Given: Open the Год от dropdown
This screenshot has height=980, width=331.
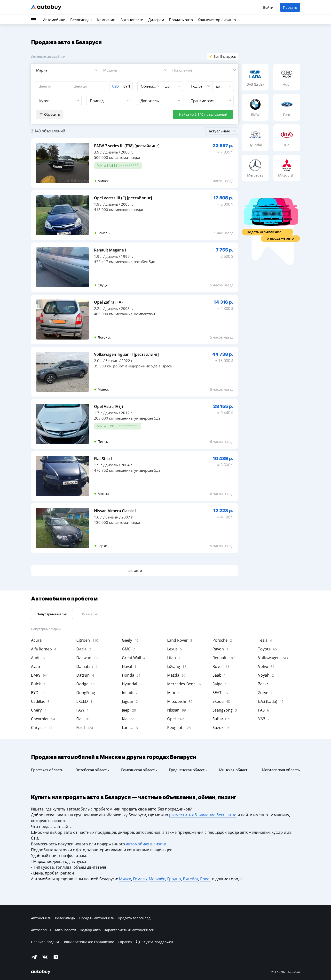Looking at the screenshot, I should [x=200, y=86].
